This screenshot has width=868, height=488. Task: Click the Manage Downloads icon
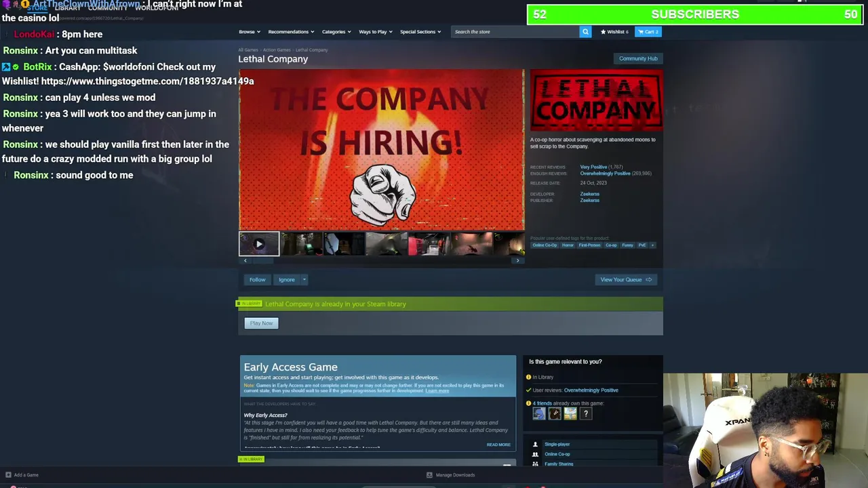429,475
